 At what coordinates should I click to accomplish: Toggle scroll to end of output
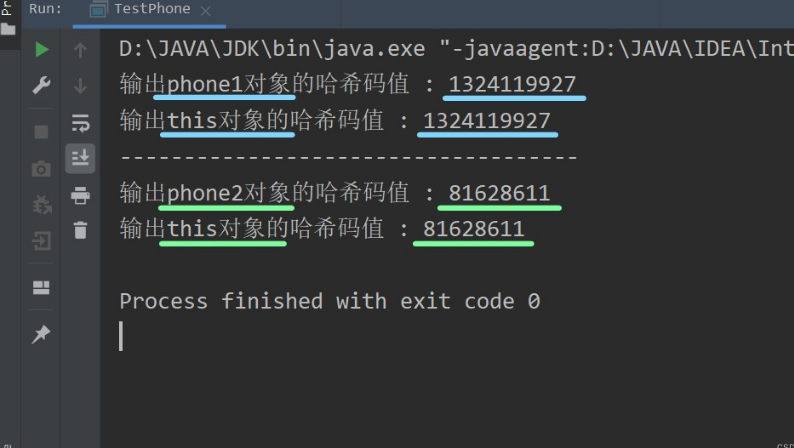(x=81, y=157)
